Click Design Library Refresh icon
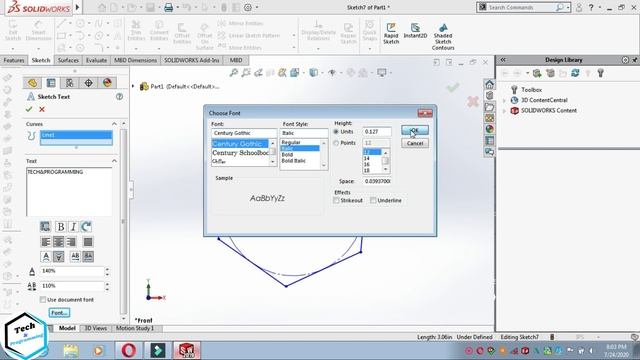 (575, 73)
